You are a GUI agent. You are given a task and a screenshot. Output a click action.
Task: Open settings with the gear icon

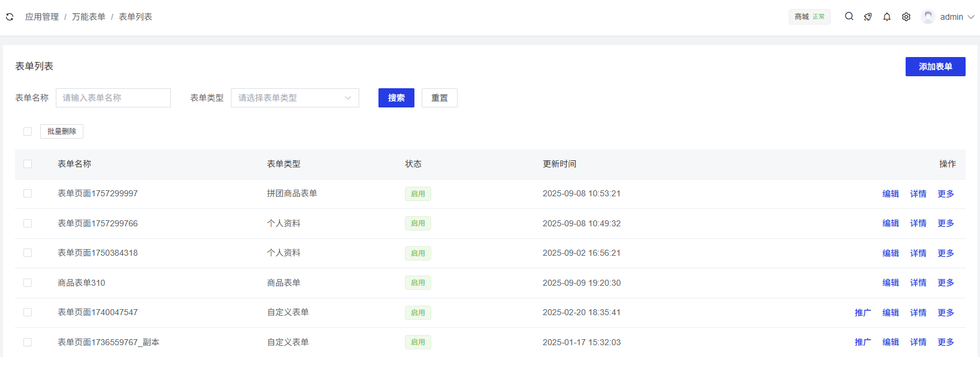point(906,17)
